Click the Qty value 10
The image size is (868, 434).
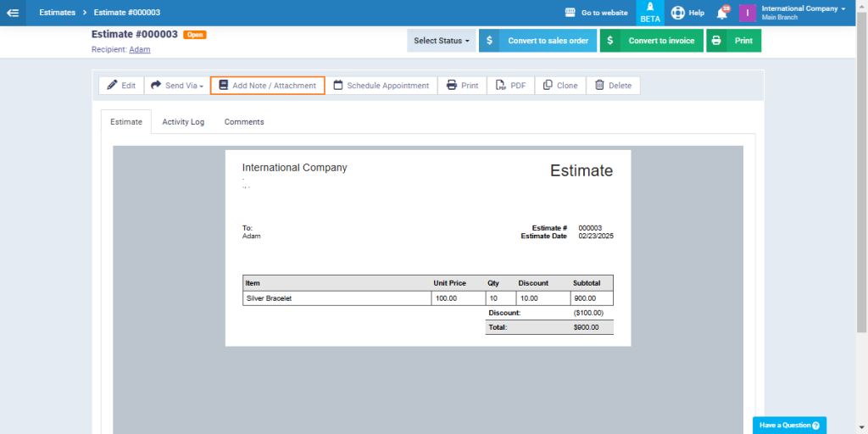493,298
